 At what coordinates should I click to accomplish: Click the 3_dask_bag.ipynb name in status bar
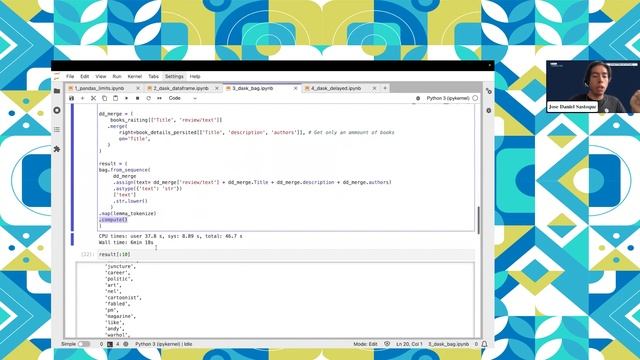pos(449,344)
